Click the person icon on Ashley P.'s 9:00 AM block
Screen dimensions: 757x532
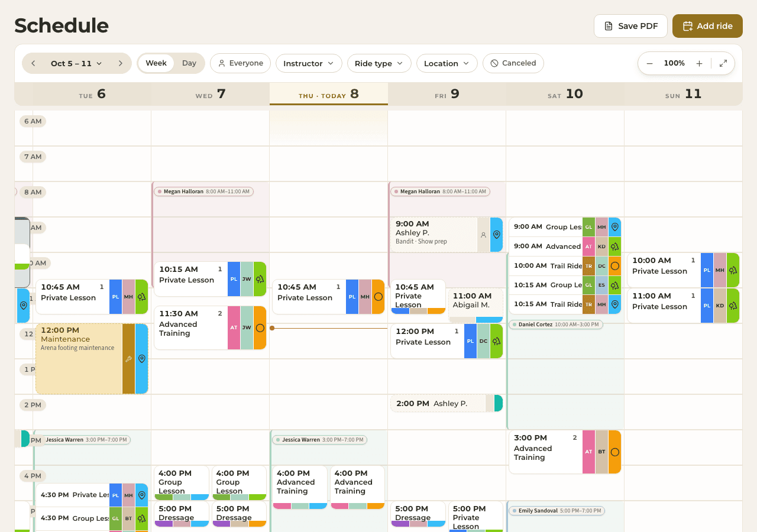click(x=483, y=235)
